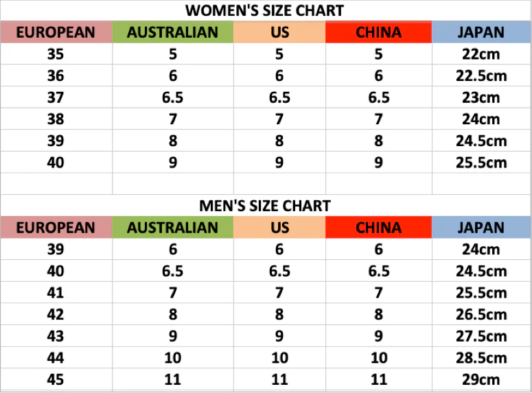The width and height of the screenshot is (532, 393).
Task: Click the 26.5cm Japan cell
Action: click(481, 314)
